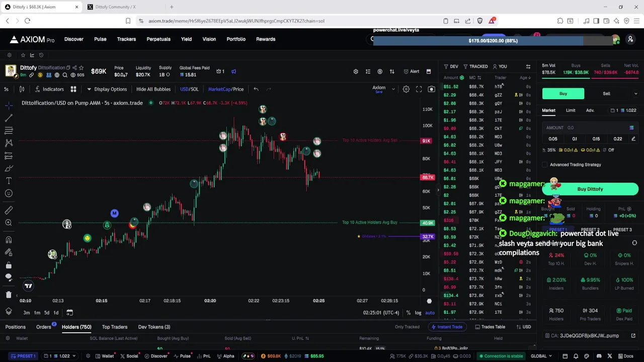Open the wallet selector in footer

[60, 356]
